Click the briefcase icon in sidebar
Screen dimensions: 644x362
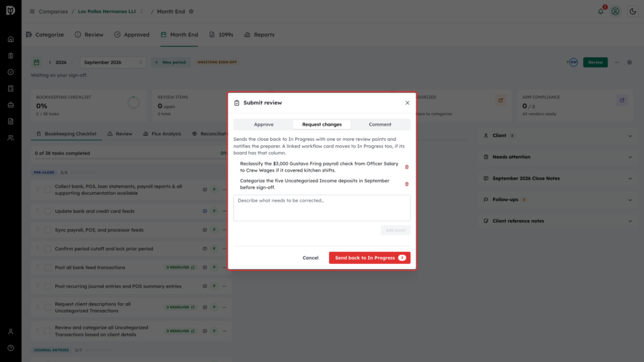pyautogui.click(x=11, y=105)
